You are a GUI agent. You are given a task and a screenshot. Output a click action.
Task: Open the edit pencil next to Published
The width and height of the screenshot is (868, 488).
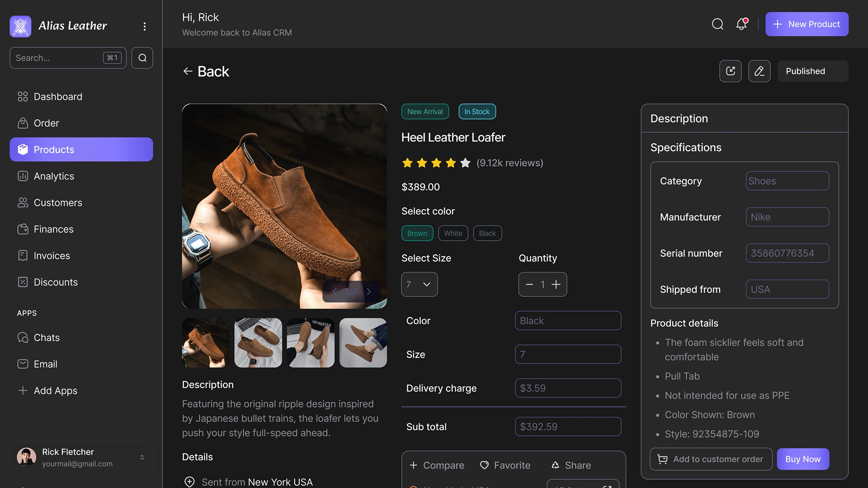pos(759,71)
